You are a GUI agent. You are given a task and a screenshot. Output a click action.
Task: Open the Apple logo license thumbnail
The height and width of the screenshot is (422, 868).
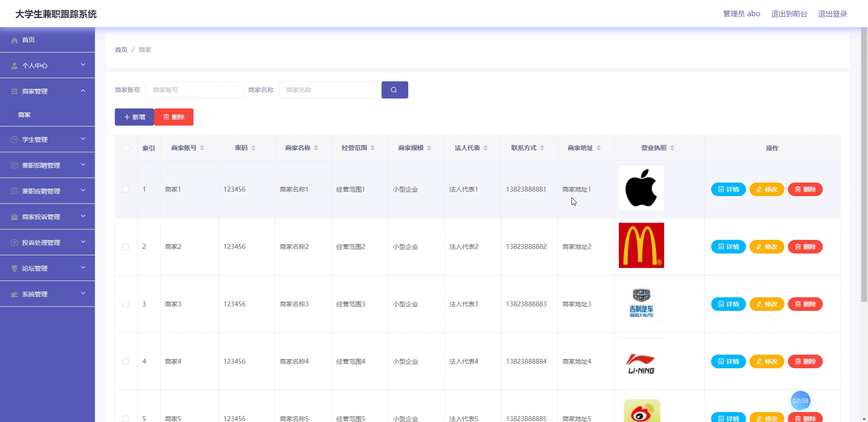point(642,188)
